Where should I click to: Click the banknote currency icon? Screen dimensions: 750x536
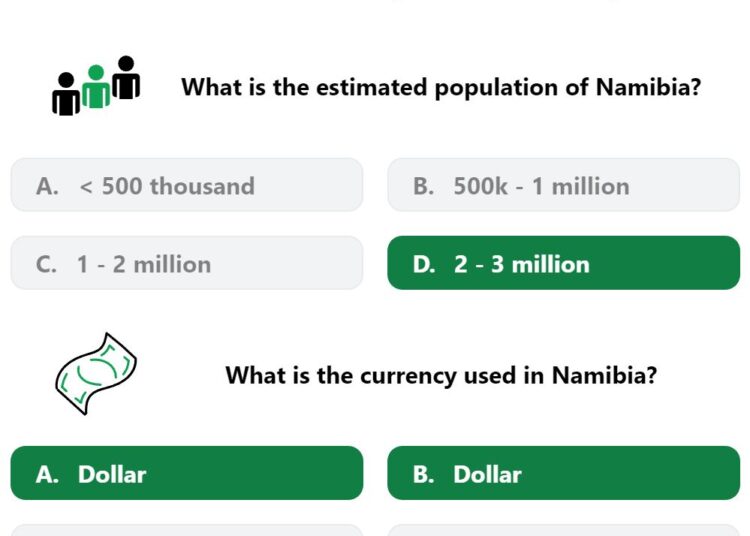[x=96, y=374]
